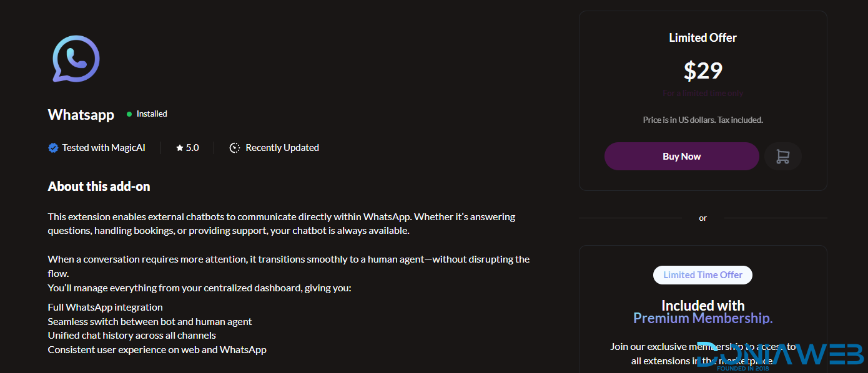
Task: Click the Limited Offer heading
Action: pos(703,38)
